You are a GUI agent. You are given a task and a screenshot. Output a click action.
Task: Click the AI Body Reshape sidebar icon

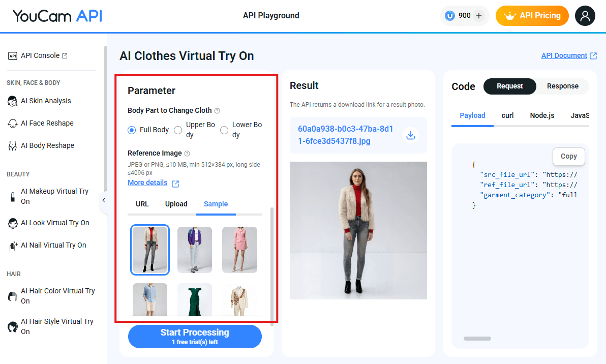pos(13,146)
